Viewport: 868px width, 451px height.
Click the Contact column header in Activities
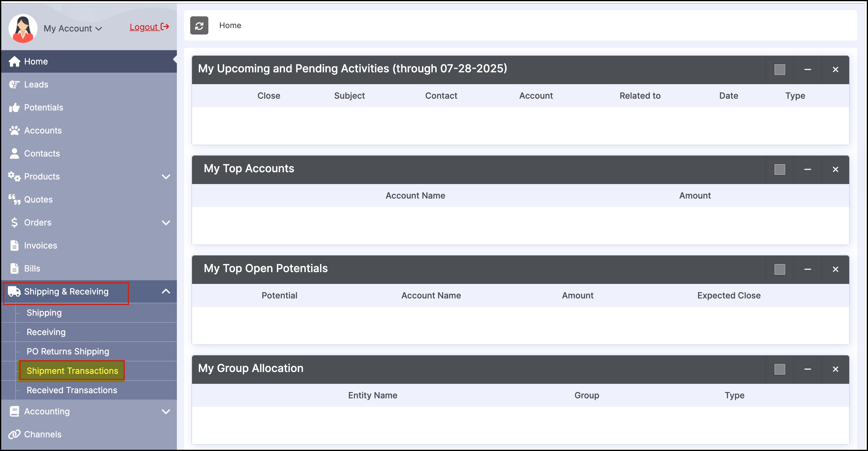441,96
